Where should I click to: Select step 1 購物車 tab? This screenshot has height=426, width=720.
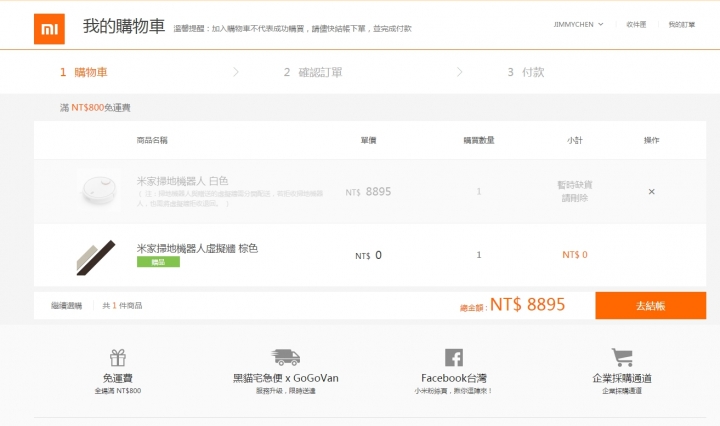[84, 72]
